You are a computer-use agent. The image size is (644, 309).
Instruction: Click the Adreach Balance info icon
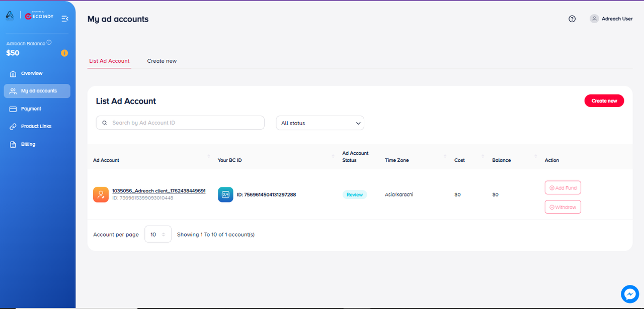49,43
